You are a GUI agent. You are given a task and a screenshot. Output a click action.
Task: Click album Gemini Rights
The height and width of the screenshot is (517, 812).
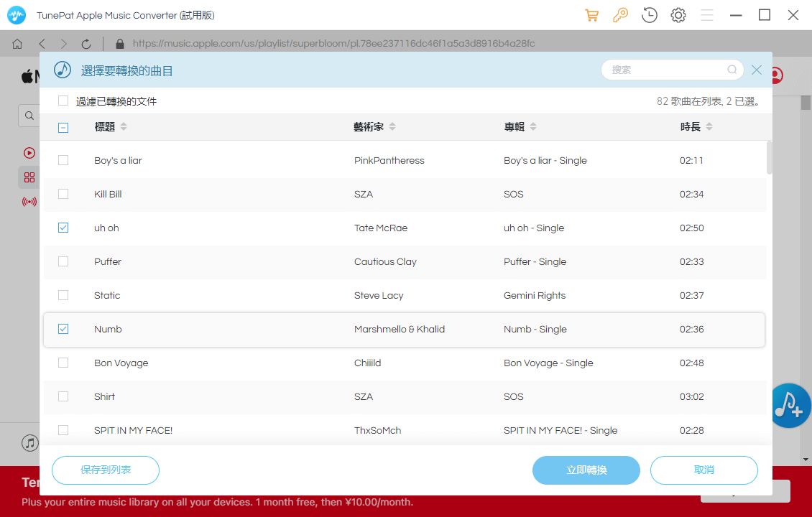[x=535, y=296]
